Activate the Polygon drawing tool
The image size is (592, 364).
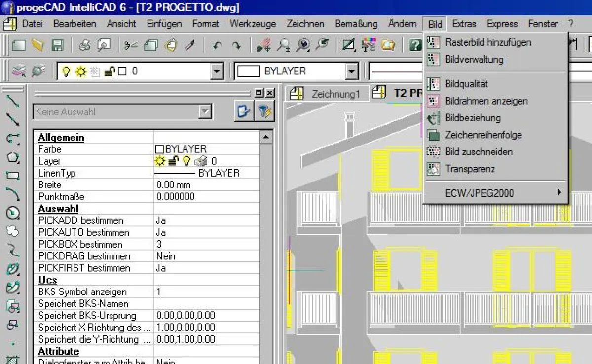[13, 156]
